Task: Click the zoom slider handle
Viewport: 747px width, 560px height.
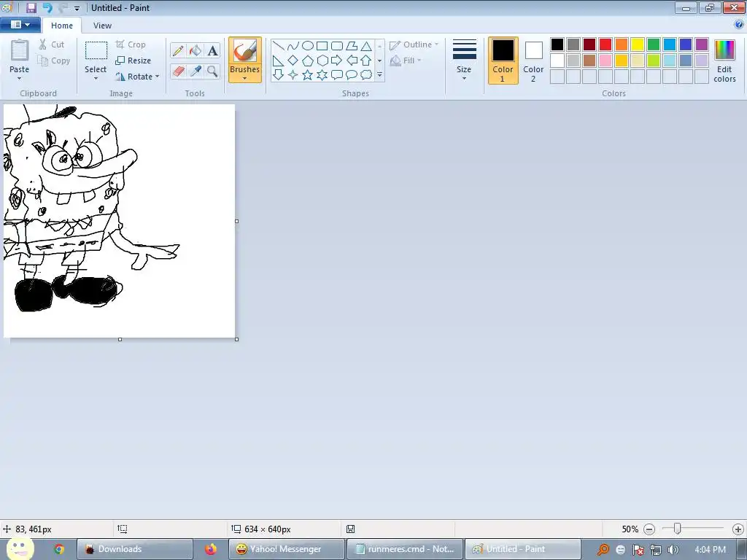Action: 677,529
